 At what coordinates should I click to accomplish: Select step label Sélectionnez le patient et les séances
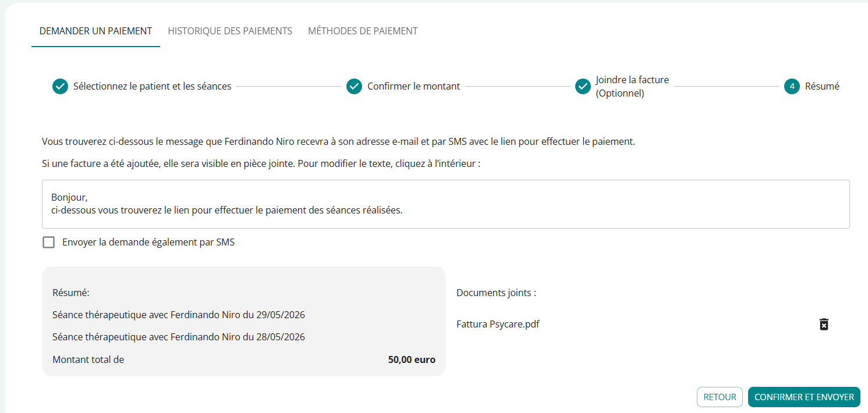tap(152, 86)
